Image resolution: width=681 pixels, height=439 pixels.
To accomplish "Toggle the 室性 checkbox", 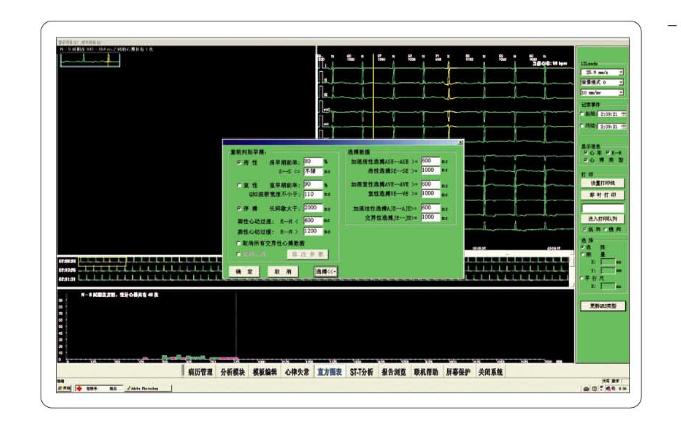I will coord(239,185).
